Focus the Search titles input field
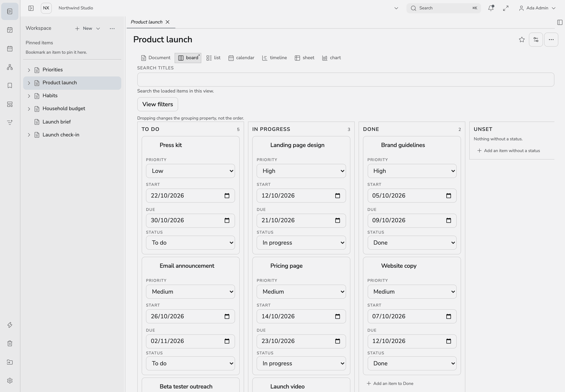The height and width of the screenshot is (392, 565). [346, 80]
